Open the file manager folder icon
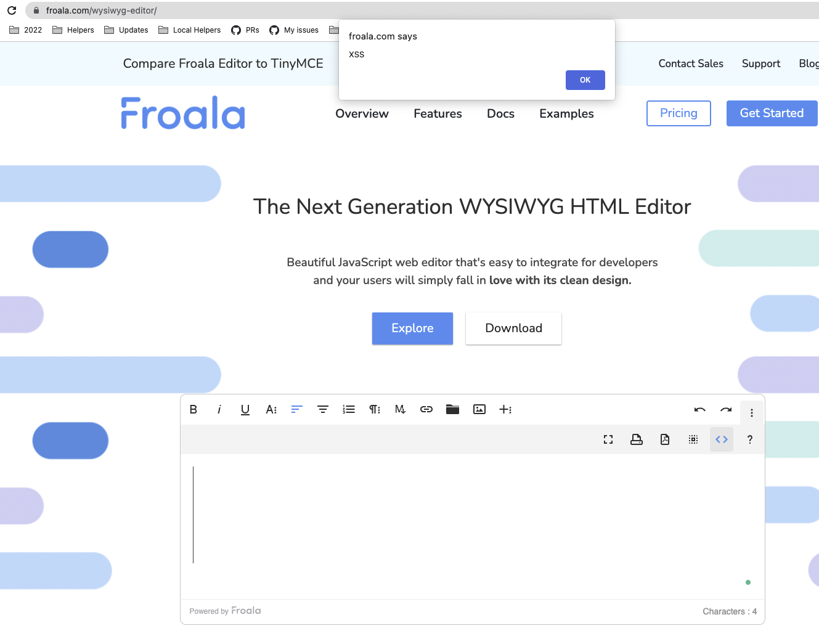 coord(453,409)
